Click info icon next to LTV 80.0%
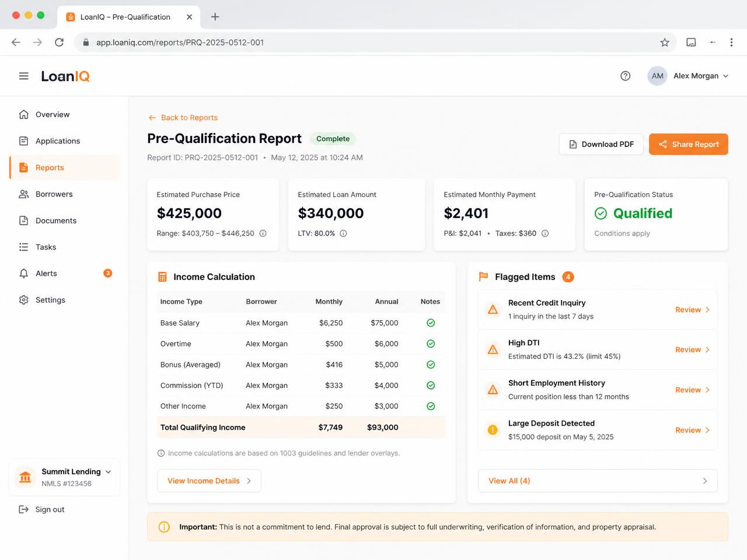This screenshot has width=747, height=560. [344, 233]
